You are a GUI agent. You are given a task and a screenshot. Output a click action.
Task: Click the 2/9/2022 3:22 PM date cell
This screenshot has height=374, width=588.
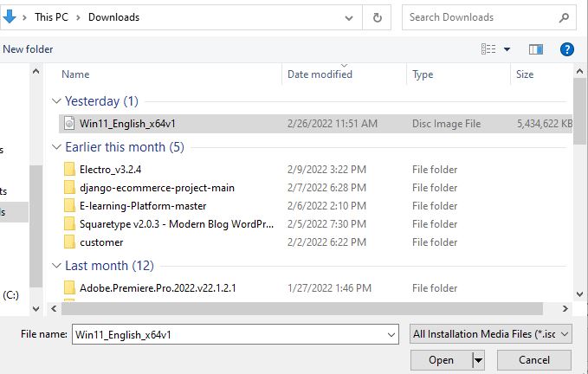(326, 170)
